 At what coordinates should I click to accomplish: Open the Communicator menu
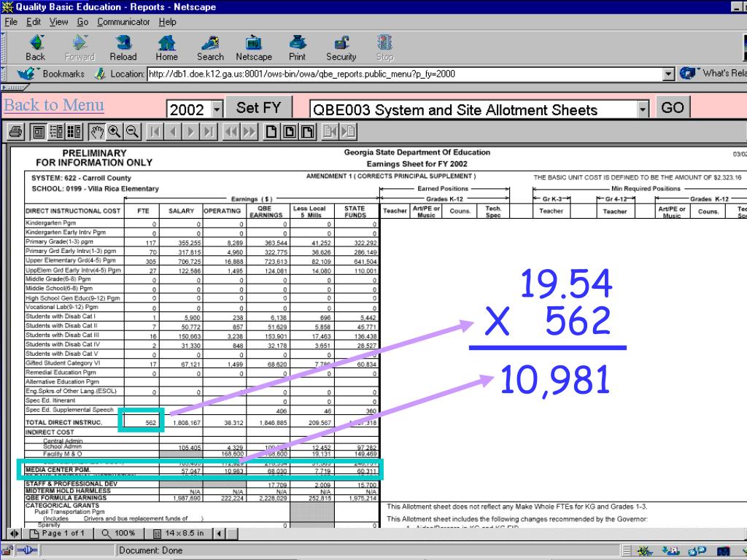point(123,22)
